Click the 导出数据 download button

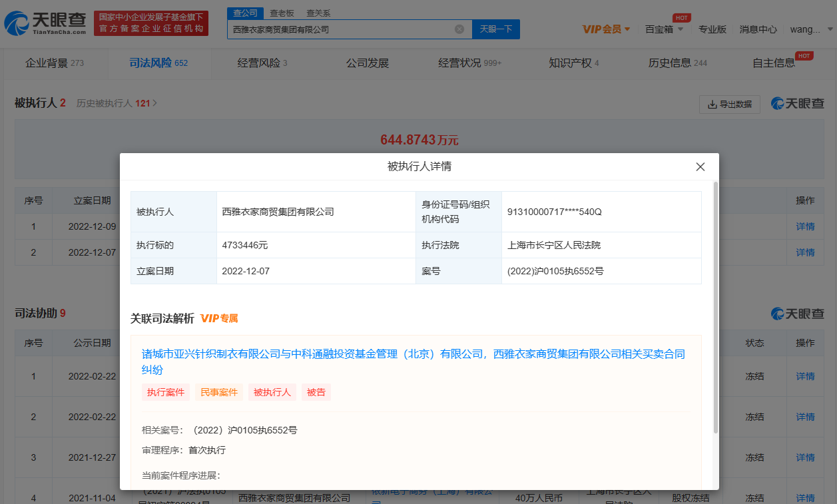(729, 105)
